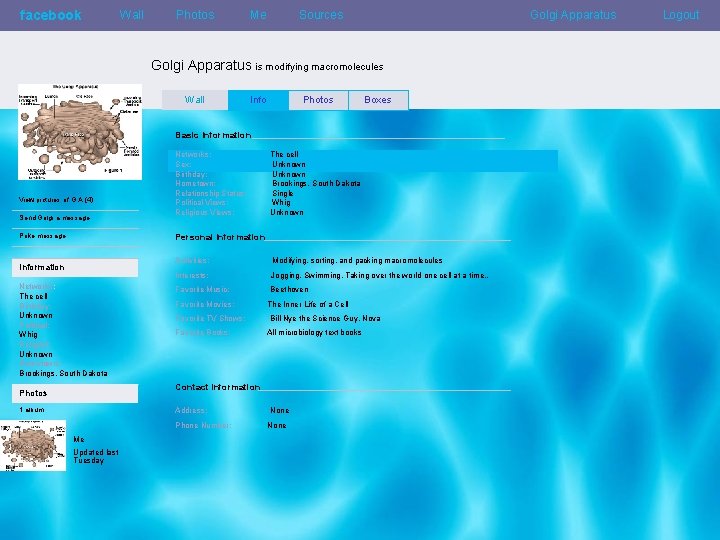Image resolution: width=720 pixels, height=540 pixels.
Task: Click "The cell" in the sidebar Information
Action: [33, 297]
